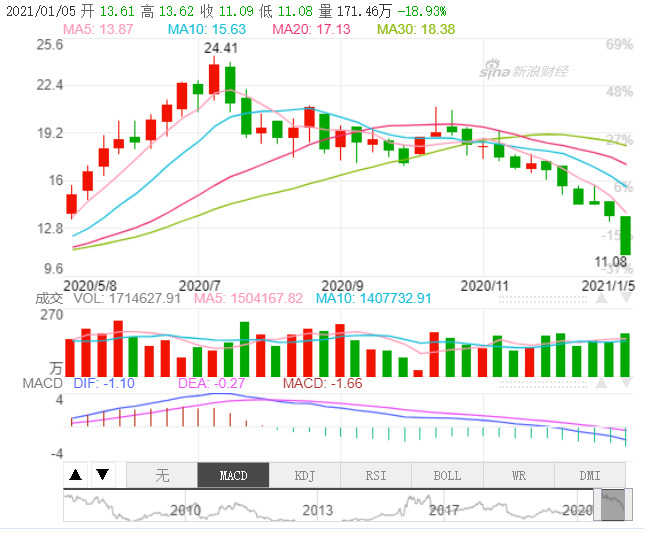Screen dimensions: 645x538
Task: Switch to the RSI indicator tab
Action: click(x=376, y=475)
